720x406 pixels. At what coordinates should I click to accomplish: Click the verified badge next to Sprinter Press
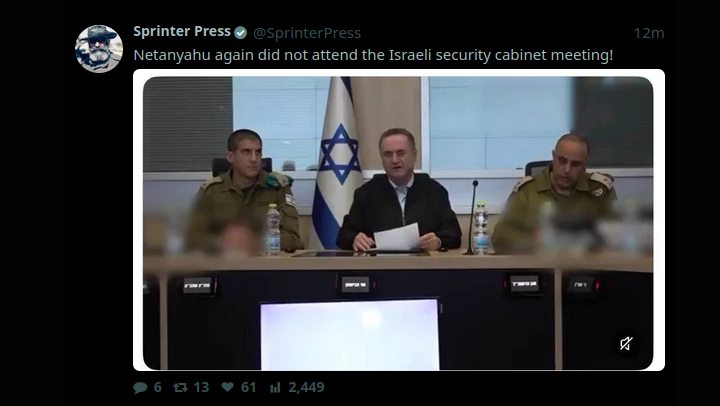point(241,33)
